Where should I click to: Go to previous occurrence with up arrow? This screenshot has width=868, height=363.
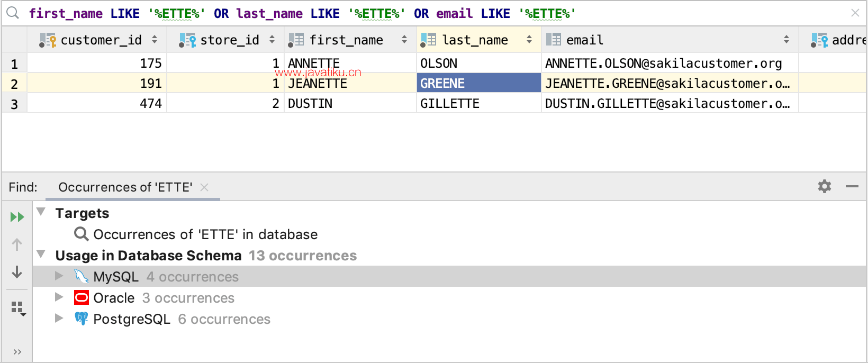pyautogui.click(x=17, y=244)
